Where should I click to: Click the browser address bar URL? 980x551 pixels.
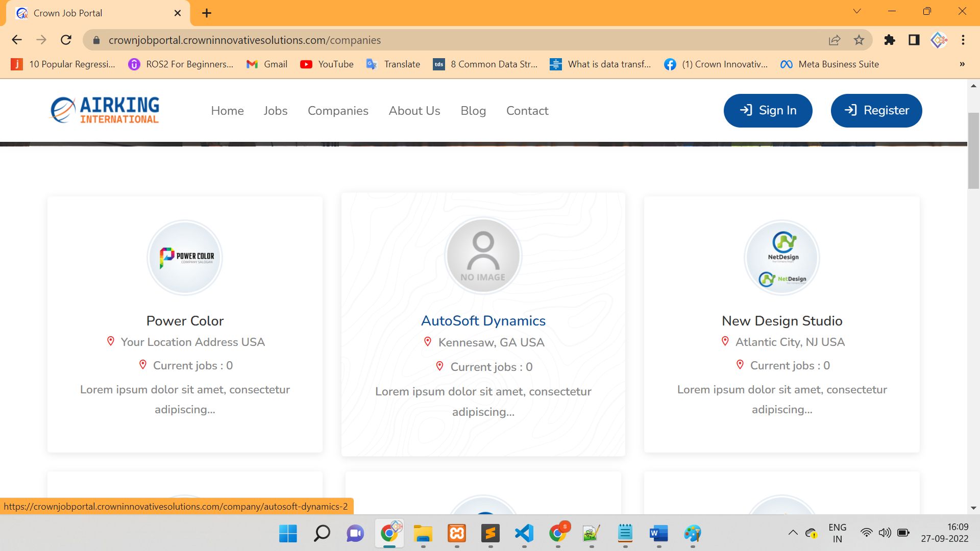(x=245, y=40)
